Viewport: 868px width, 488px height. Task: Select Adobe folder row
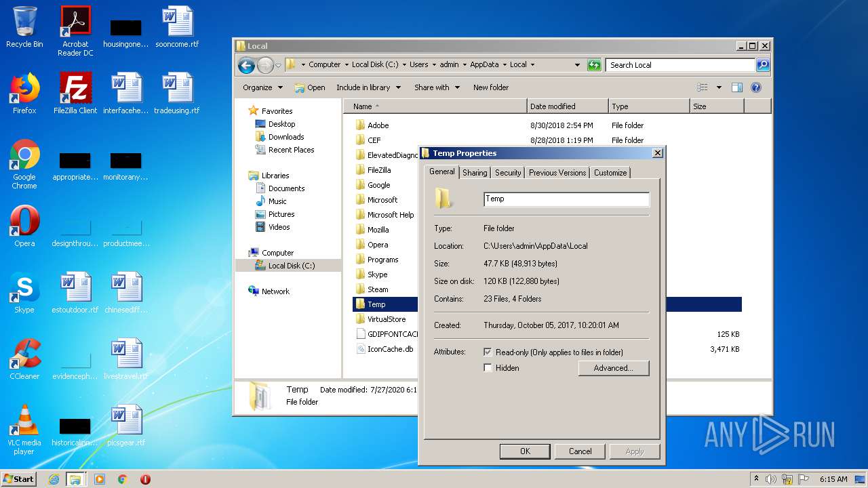pyautogui.click(x=548, y=125)
